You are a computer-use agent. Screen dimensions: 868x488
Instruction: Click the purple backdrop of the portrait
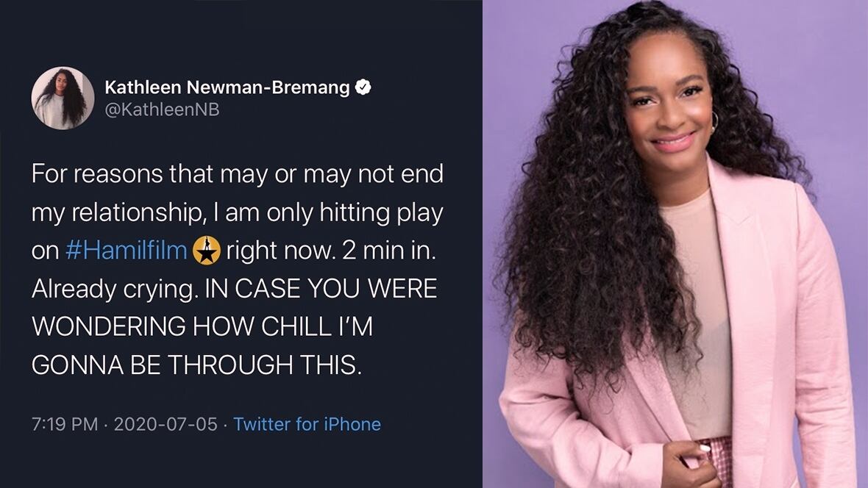click(819, 83)
